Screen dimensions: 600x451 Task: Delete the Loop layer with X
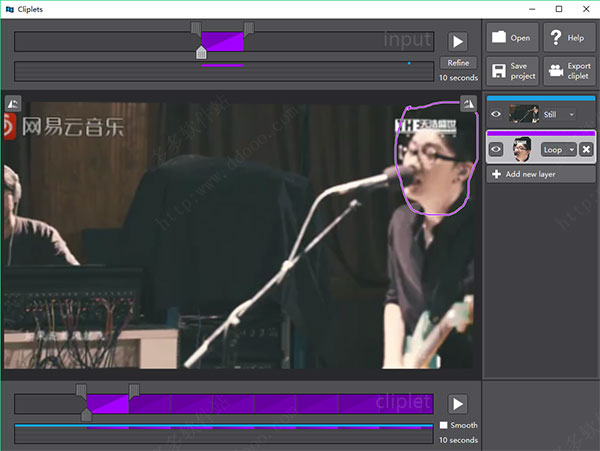(586, 150)
